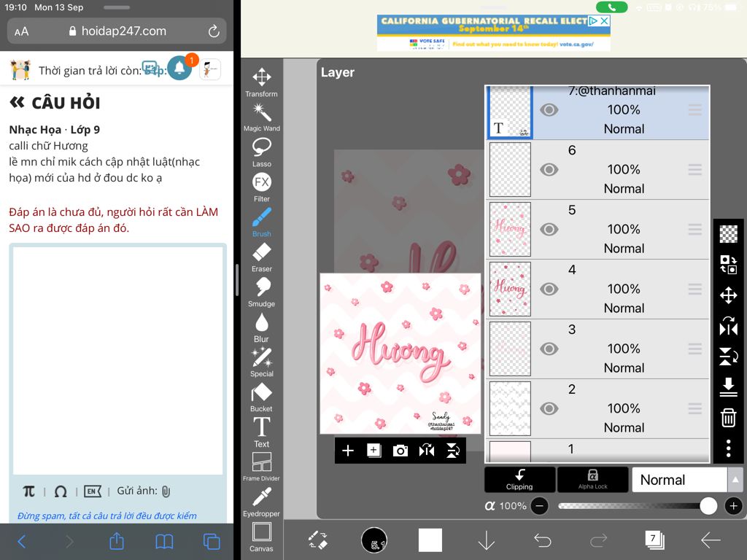The image size is (747, 560).
Task: Add a duplicate layer icon
Action: click(x=374, y=451)
